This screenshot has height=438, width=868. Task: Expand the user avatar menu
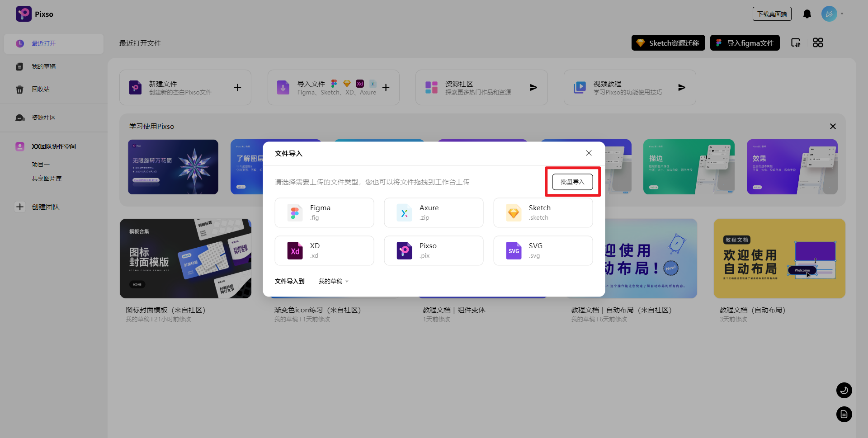click(829, 14)
